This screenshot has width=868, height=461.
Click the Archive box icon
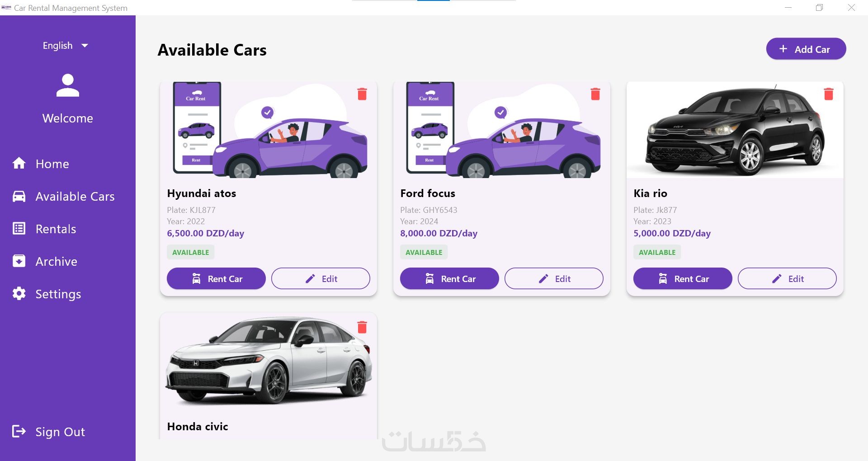click(19, 261)
